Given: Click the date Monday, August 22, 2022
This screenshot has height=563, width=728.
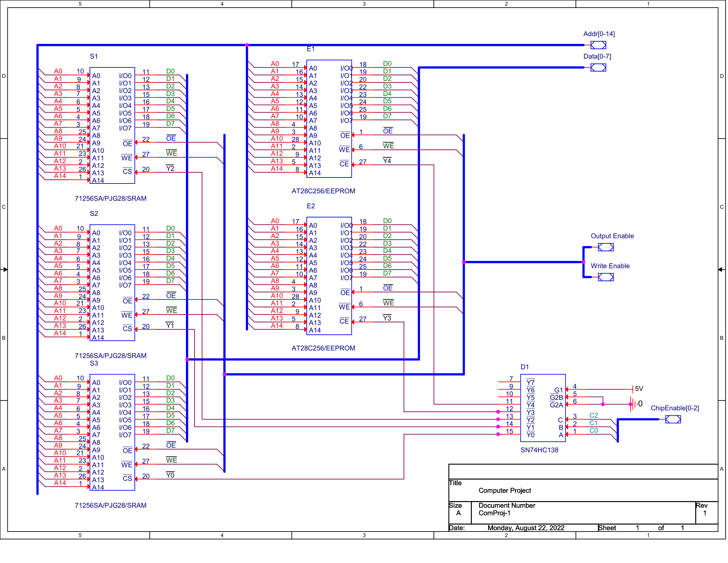Looking at the screenshot, I should click(526, 528).
